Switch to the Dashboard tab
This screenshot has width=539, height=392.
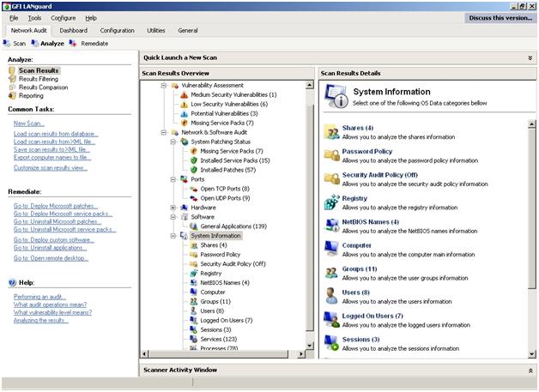coord(74,31)
